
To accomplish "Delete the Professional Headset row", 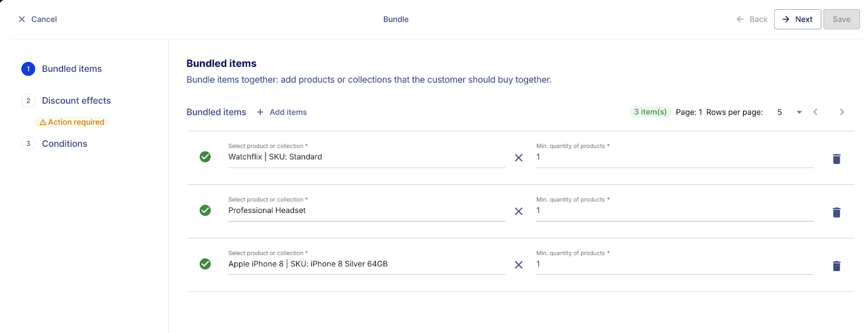I will coord(836,212).
